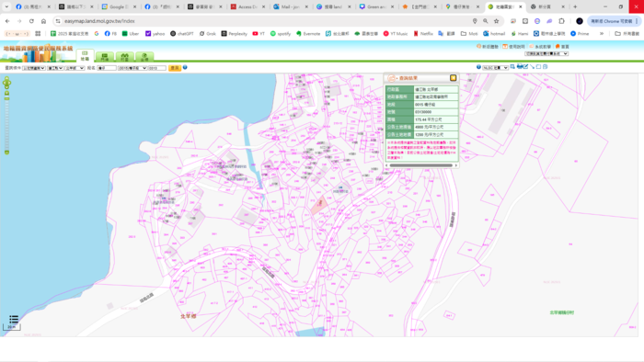Image resolution: width=644 pixels, height=362 pixels.
Task: Choose the rectangle area tool icon
Action: coord(538,66)
